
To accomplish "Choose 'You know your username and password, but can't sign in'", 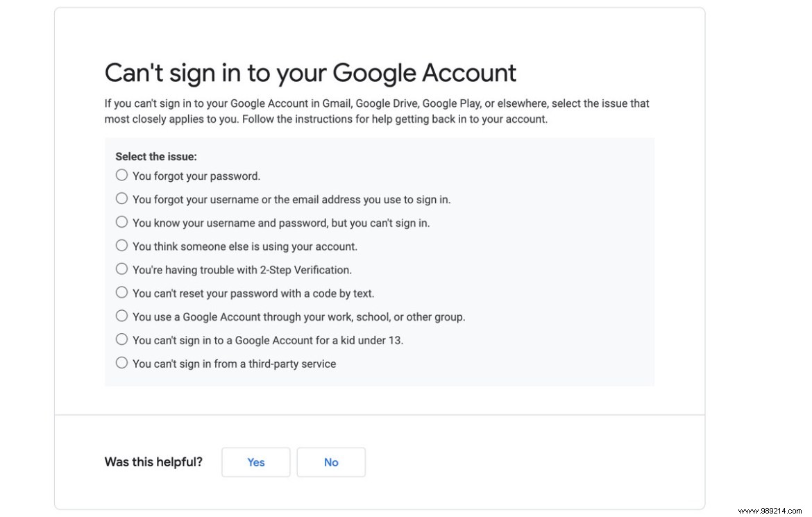I will 281,223.
